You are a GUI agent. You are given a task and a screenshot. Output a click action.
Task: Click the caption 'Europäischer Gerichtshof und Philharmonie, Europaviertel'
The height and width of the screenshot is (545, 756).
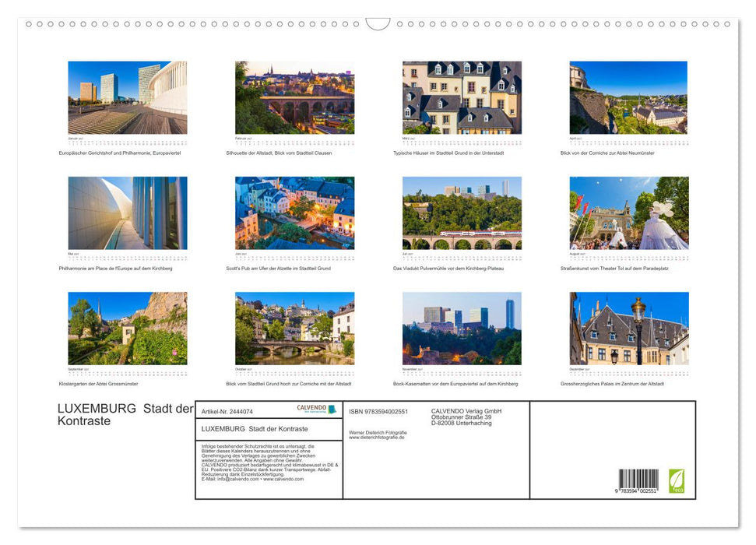(x=120, y=153)
